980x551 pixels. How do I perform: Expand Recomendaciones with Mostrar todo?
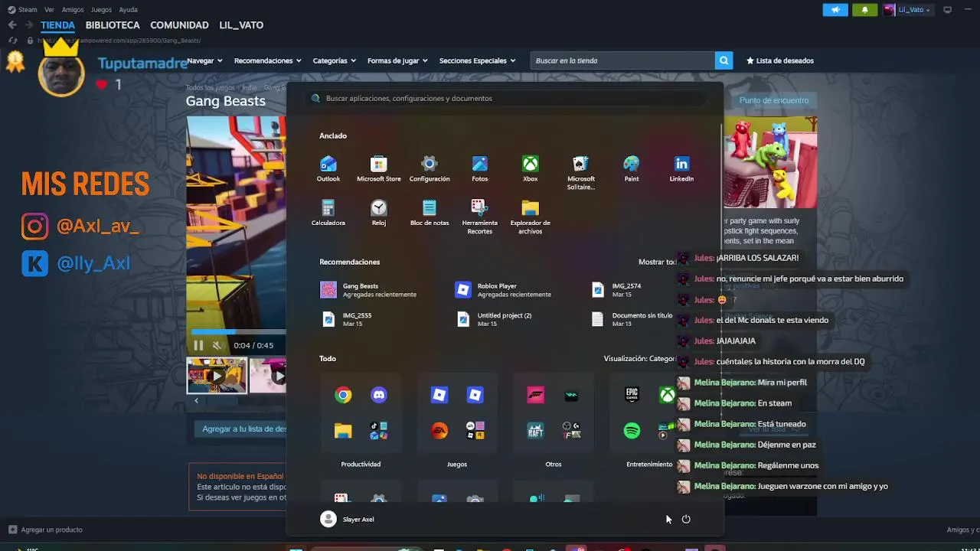pos(658,262)
